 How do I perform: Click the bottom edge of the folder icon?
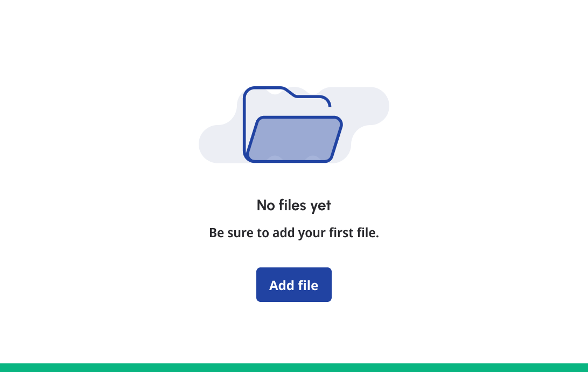point(289,161)
